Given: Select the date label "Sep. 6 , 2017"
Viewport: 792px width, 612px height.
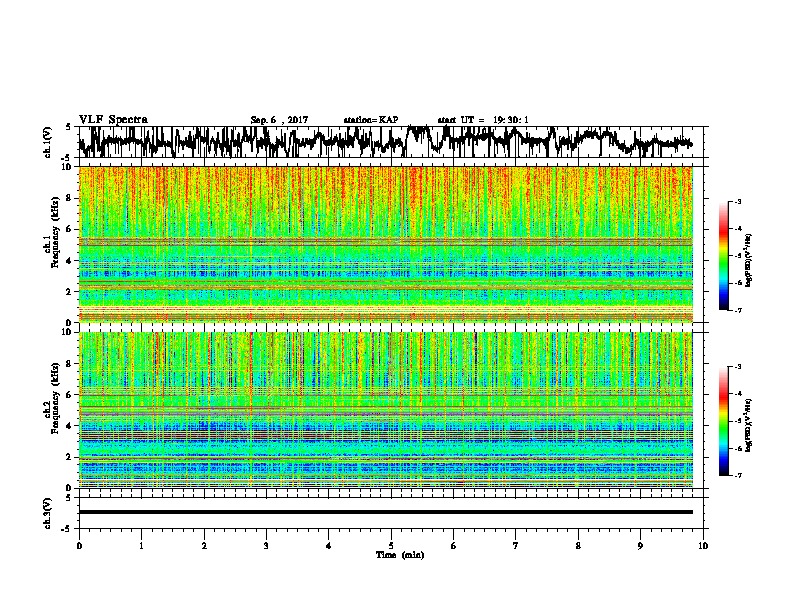Looking at the screenshot, I should pyautogui.click(x=279, y=120).
